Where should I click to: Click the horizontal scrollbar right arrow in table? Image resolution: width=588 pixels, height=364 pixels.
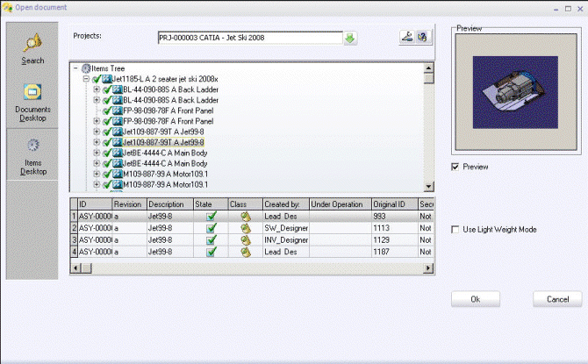429,268
